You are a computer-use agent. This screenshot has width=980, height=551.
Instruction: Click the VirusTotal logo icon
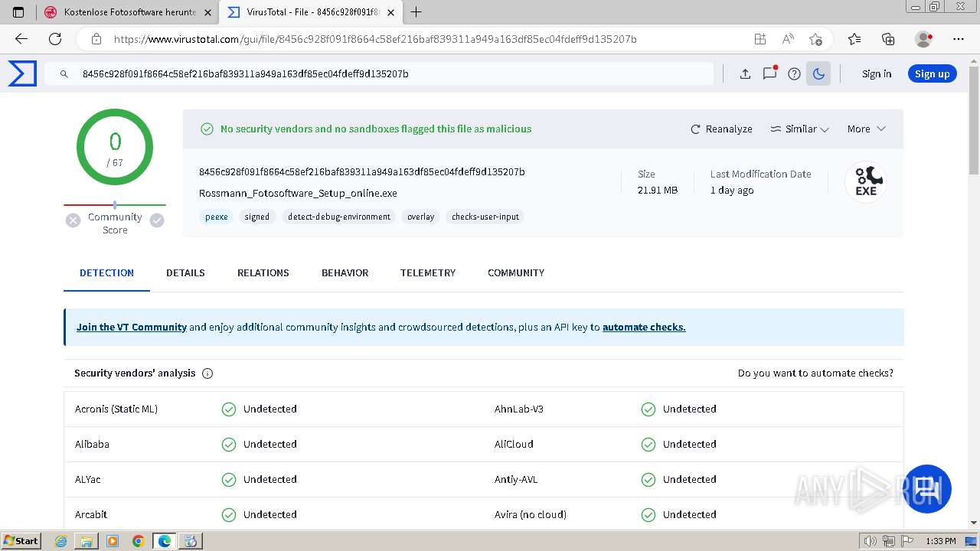[22, 73]
